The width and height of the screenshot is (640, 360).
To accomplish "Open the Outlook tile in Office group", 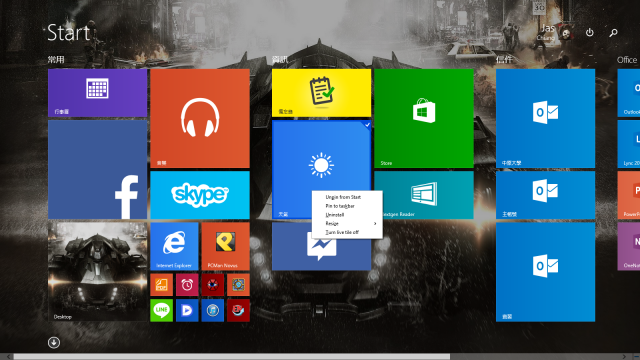I will (629, 93).
